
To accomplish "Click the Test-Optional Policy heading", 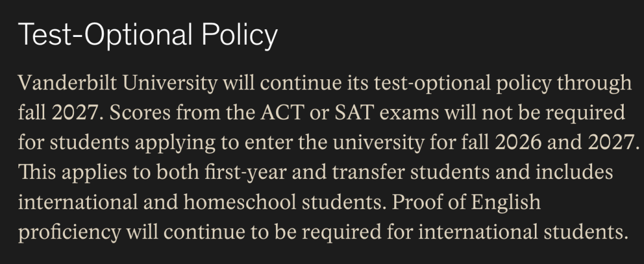I will [148, 36].
